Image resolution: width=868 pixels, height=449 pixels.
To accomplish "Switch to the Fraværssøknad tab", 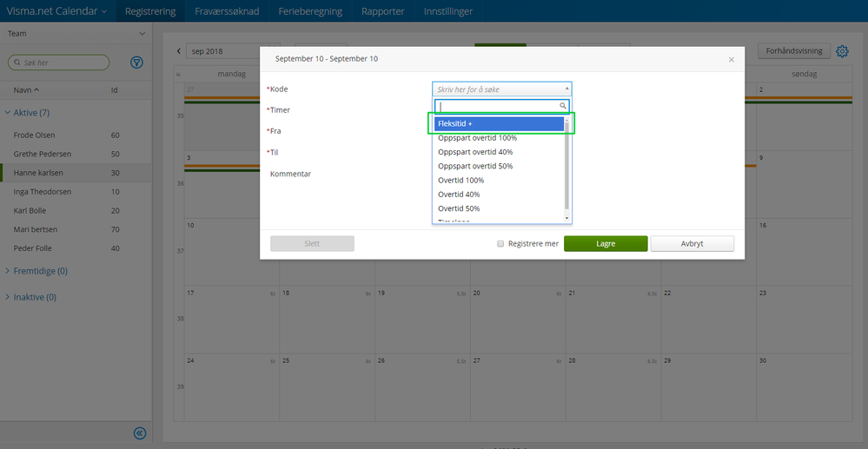I will tap(227, 11).
